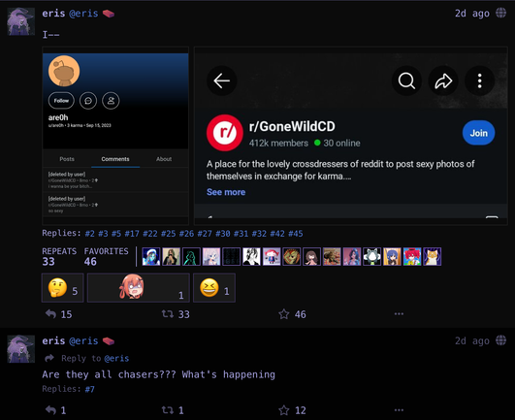Screen dimensions: 515x420
Task: Open the @eris handle in the reply post header
Action: point(83,340)
